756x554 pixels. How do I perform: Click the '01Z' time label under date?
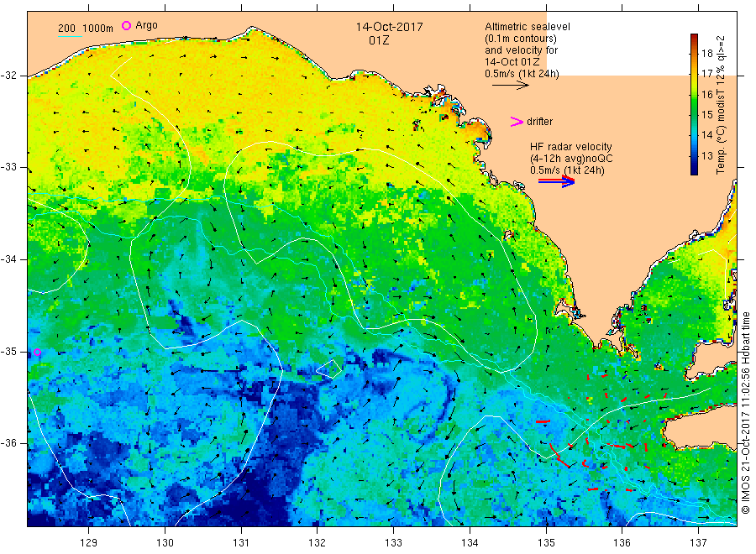pyautogui.click(x=379, y=40)
